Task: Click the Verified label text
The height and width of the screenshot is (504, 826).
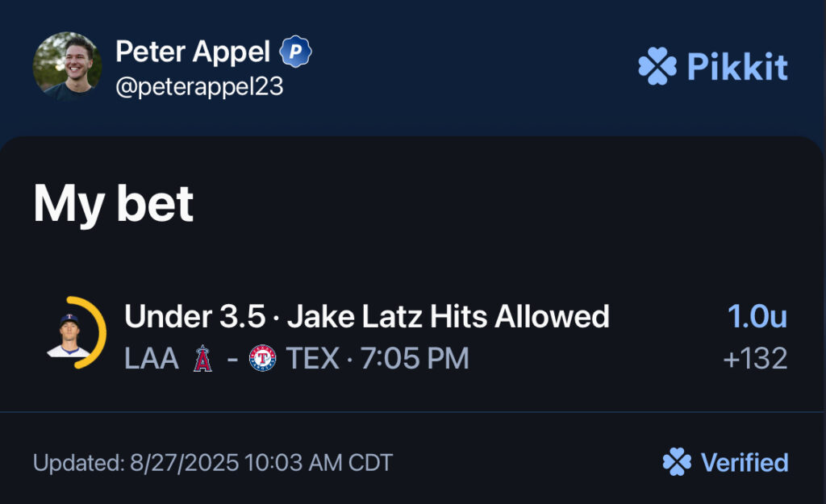Action: pos(744,463)
